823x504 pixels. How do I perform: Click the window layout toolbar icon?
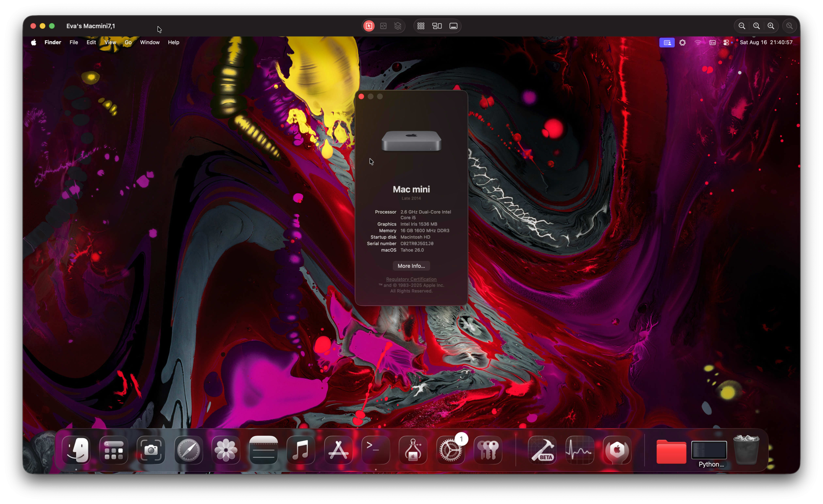click(437, 26)
